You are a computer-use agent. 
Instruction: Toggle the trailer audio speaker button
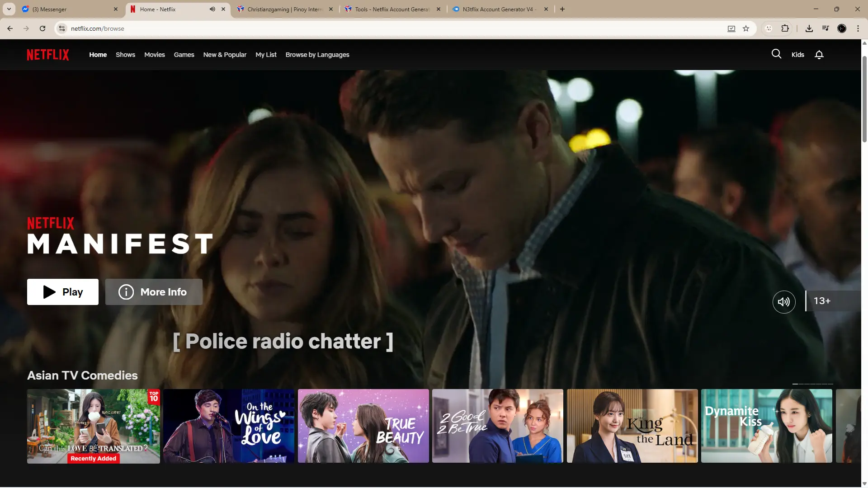pos(784,301)
